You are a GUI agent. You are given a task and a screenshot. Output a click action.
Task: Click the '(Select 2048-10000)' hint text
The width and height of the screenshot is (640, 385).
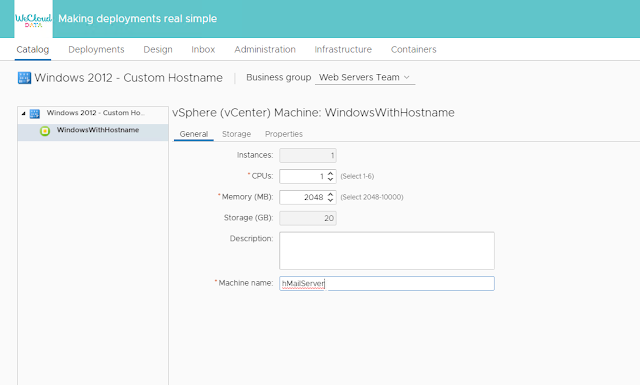tap(372, 197)
